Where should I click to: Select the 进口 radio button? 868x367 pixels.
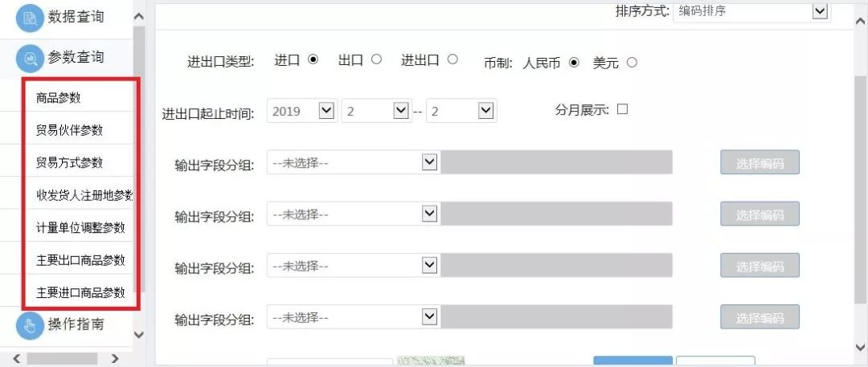pyautogui.click(x=313, y=59)
